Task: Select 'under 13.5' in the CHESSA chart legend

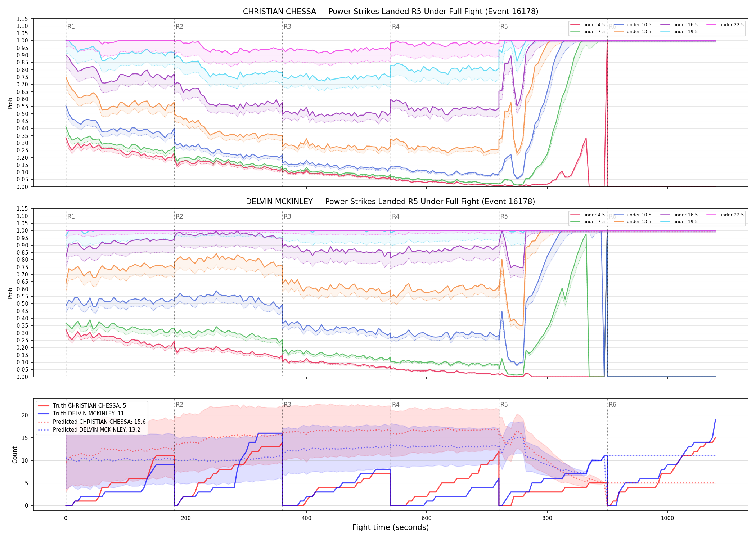Action: click(x=633, y=32)
